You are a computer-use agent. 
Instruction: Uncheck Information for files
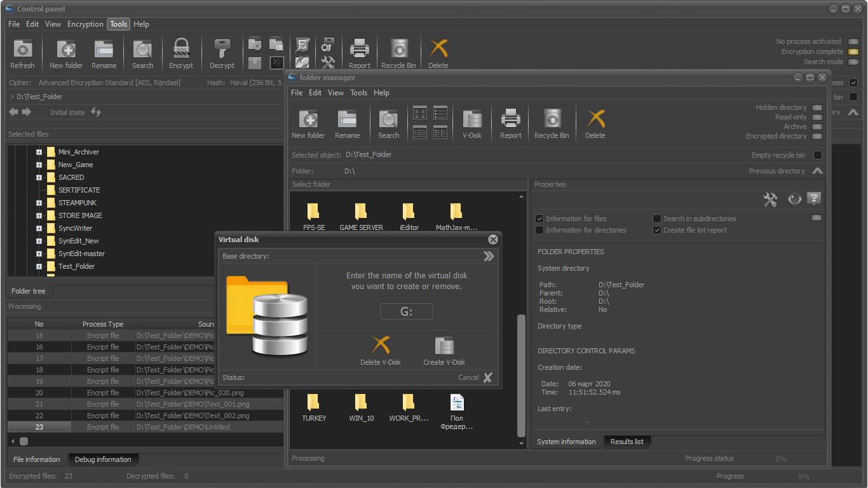point(539,219)
